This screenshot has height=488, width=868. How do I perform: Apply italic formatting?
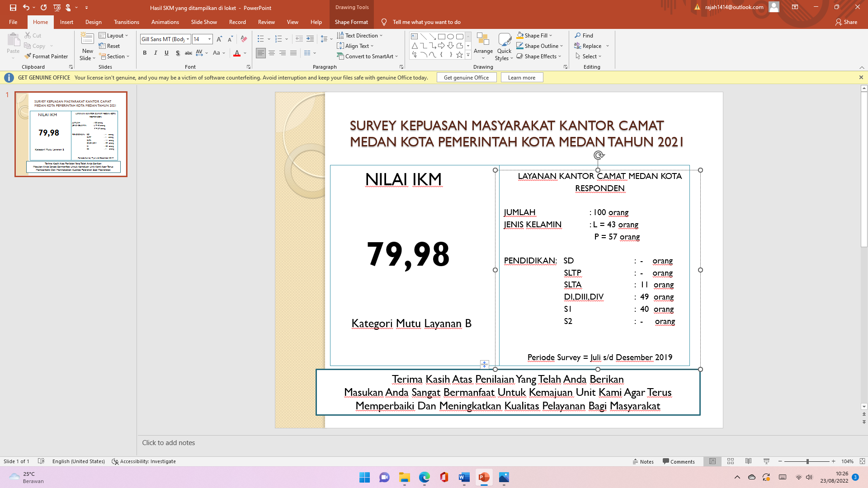click(x=156, y=53)
